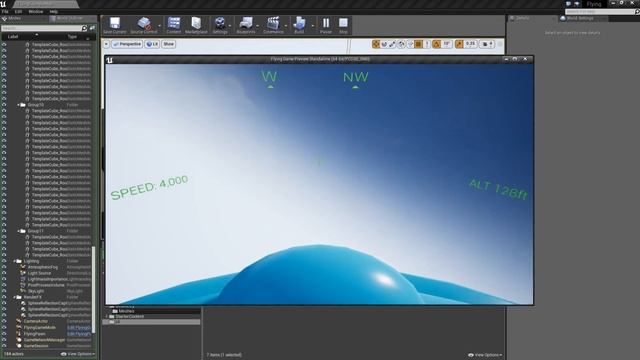Toggle visibility of the Group10 folder
This screenshot has width=640, height=360.
click(4, 105)
